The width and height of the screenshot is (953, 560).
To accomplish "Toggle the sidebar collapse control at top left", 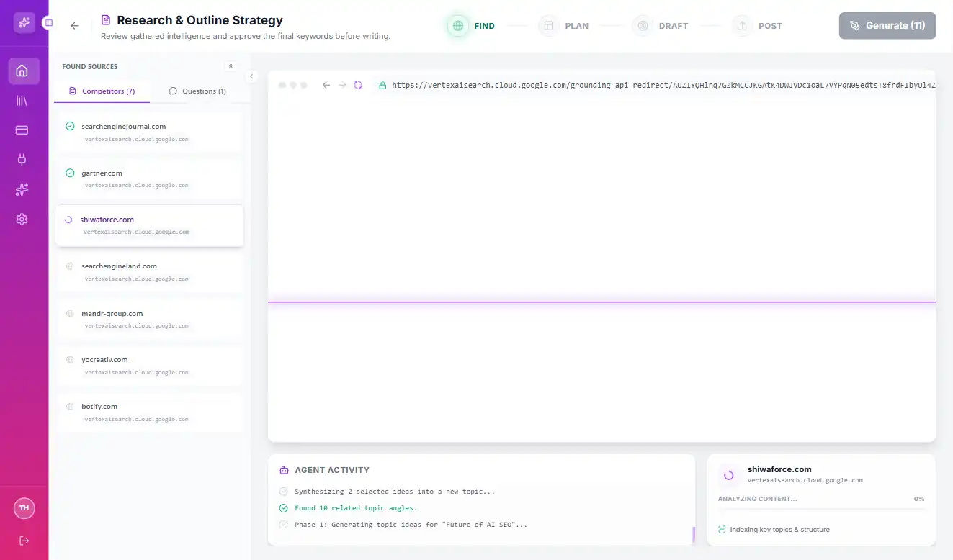I will (x=48, y=22).
